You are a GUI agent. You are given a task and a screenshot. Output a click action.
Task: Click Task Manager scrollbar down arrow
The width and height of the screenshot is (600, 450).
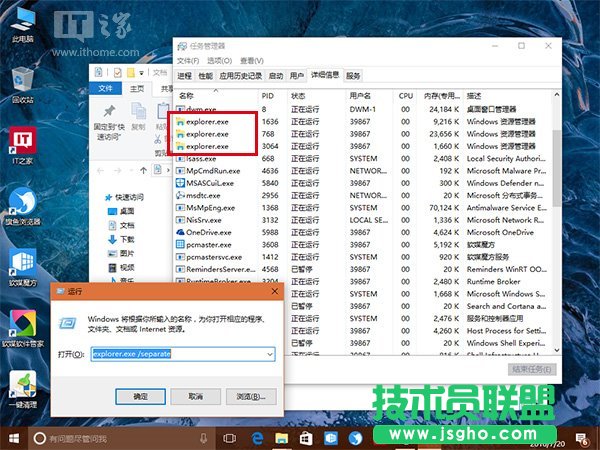[x=557, y=350]
